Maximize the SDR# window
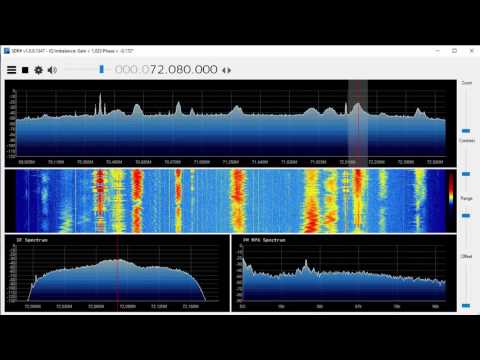The image size is (480, 360). click(454, 51)
